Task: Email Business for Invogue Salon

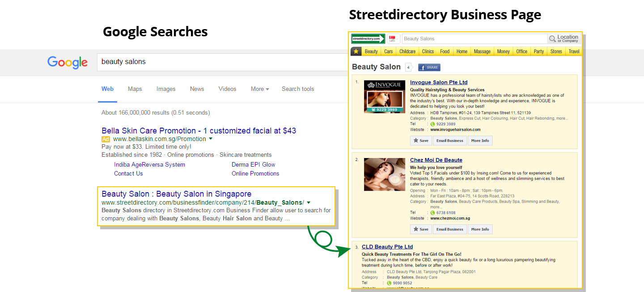Action: pyautogui.click(x=449, y=141)
